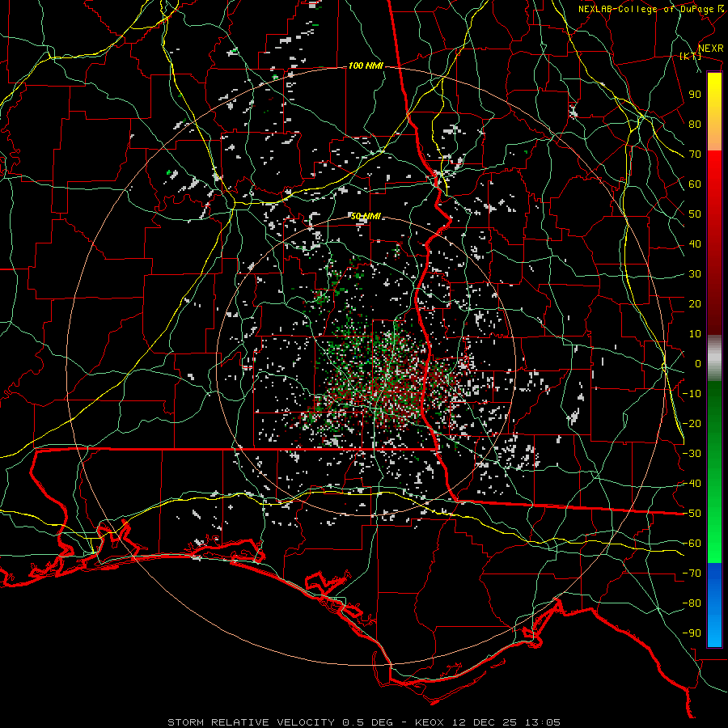Screen dimensions: 728x728
Task: Click the KEOX radar site identifier
Action: [429, 722]
